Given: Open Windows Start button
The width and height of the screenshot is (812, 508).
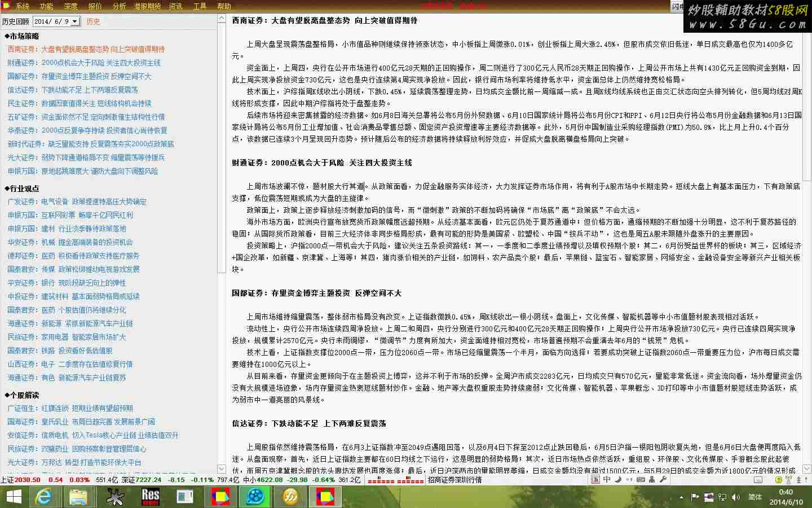Looking at the screenshot, I should [x=14, y=497].
